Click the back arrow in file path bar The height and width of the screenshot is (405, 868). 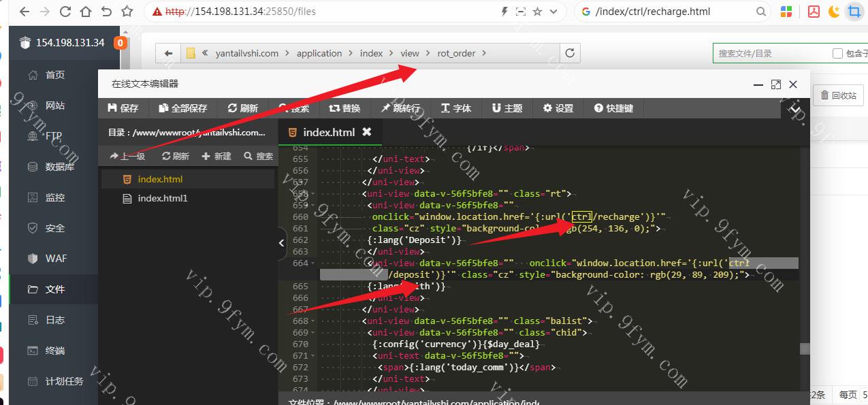tap(168, 53)
